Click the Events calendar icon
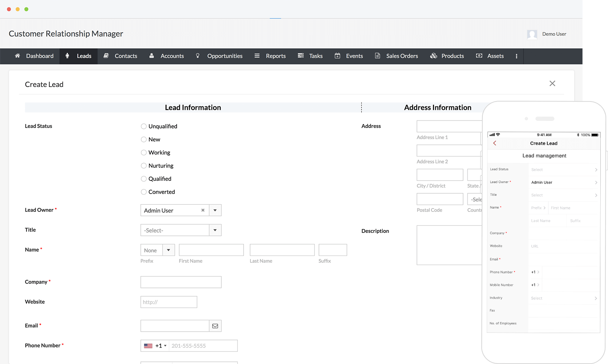The image size is (608, 364). [x=337, y=56]
